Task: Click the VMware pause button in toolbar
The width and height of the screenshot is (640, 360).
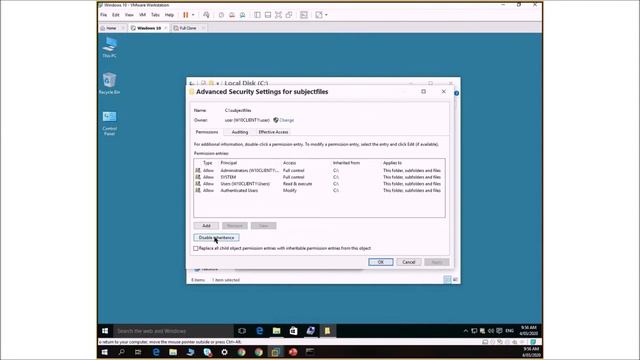Action: [186, 15]
